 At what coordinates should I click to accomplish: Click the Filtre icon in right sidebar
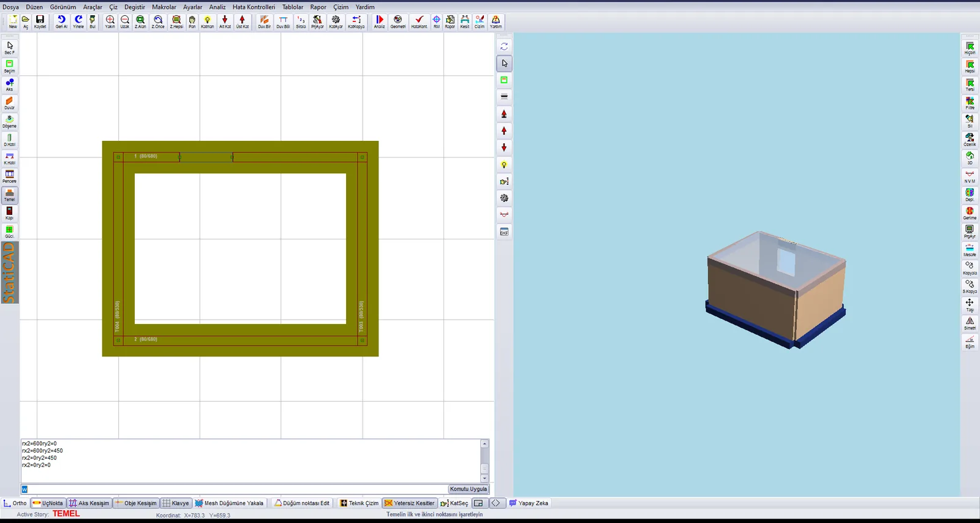point(970,103)
